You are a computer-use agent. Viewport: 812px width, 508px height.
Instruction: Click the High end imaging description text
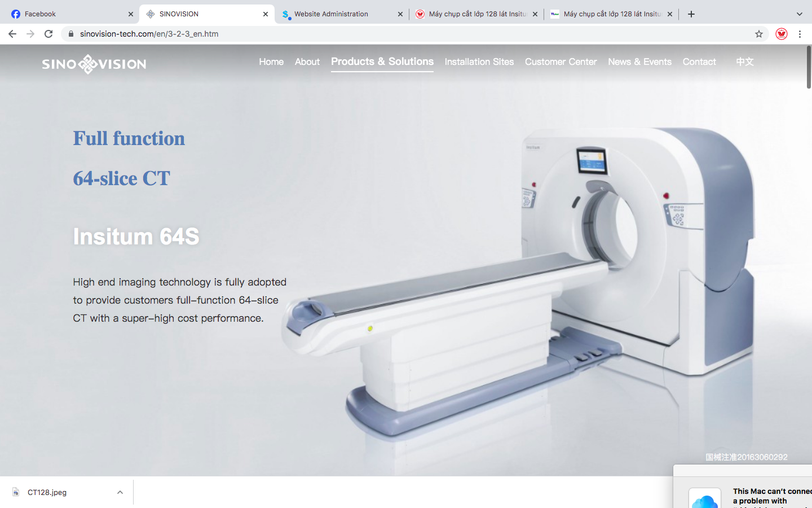coord(180,300)
